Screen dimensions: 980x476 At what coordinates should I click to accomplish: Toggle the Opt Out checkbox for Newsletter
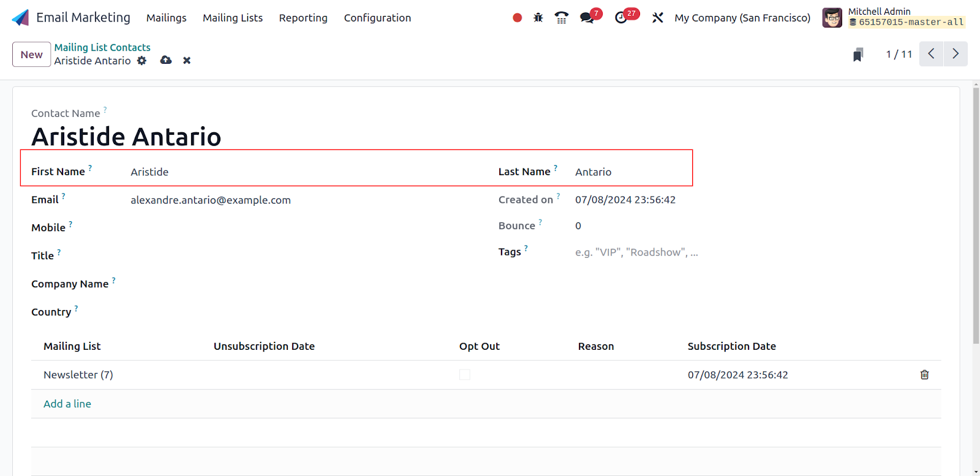465,375
